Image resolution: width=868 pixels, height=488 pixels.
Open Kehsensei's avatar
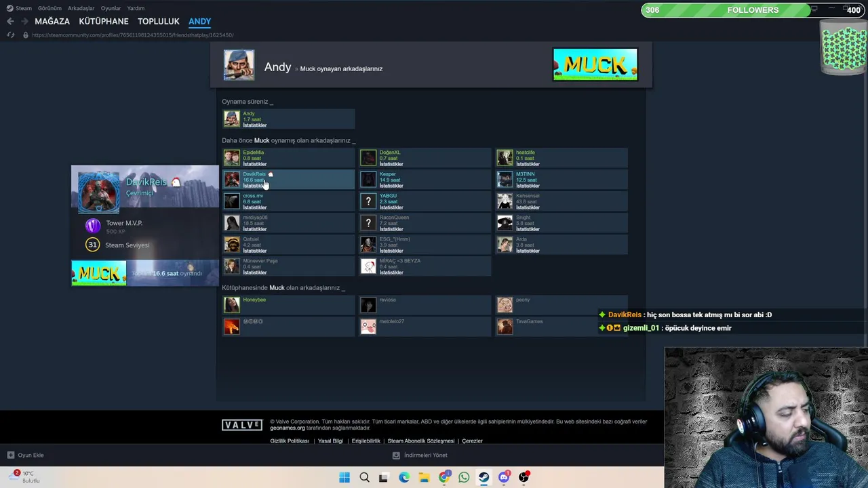tap(505, 201)
